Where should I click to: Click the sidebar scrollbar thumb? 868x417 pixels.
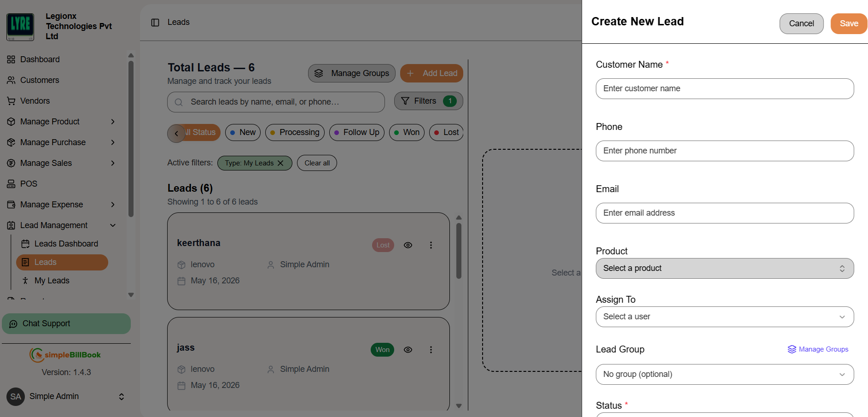click(131, 138)
